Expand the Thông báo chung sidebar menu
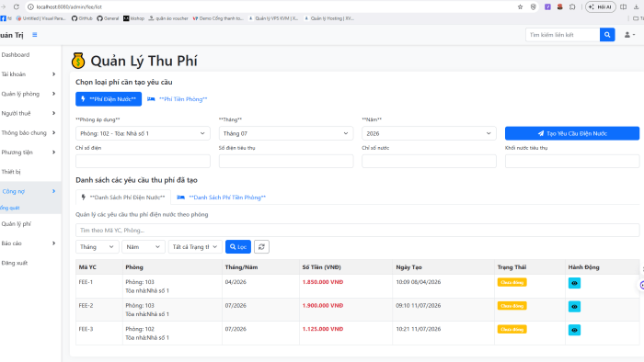This screenshot has width=644, height=362. point(29,133)
